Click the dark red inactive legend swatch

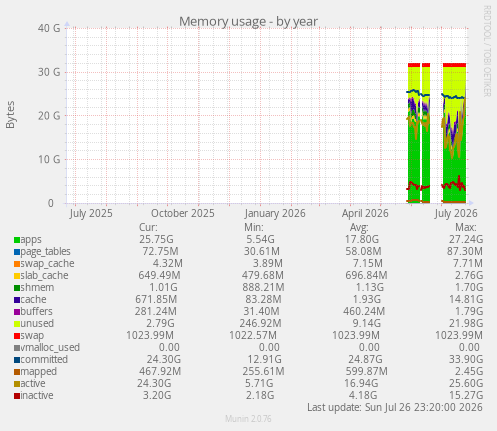(17, 396)
